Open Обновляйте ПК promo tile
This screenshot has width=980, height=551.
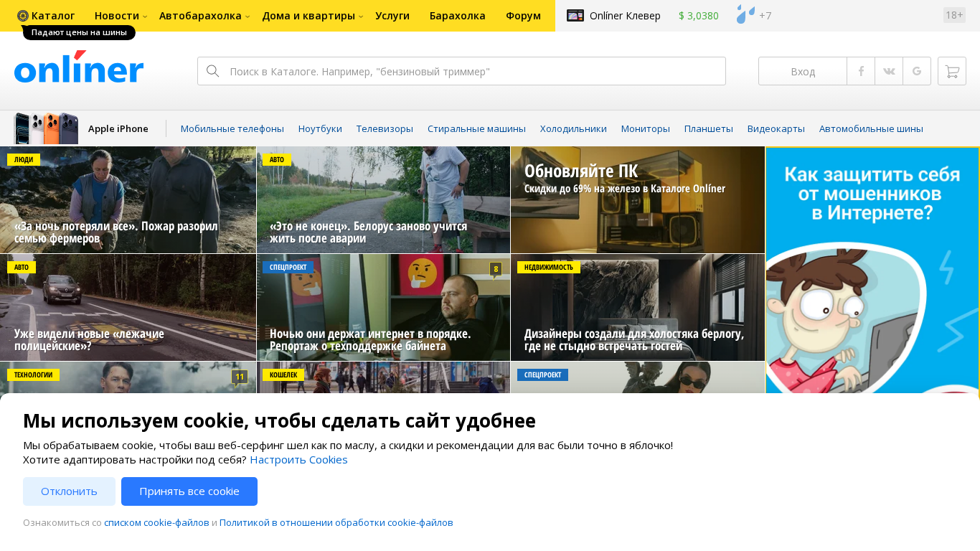tap(638, 200)
